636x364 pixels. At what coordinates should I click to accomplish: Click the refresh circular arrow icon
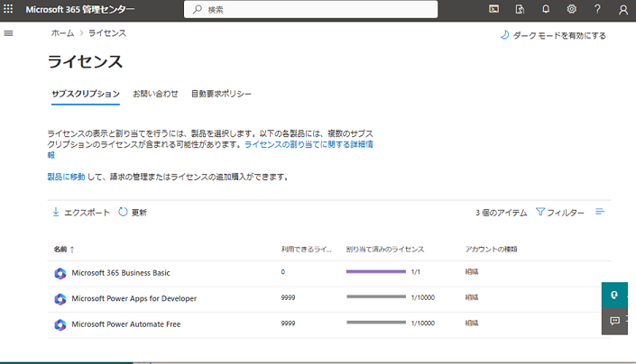click(123, 212)
